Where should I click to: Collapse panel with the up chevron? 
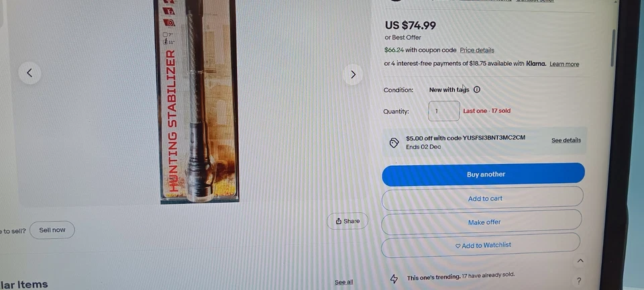[580, 261]
